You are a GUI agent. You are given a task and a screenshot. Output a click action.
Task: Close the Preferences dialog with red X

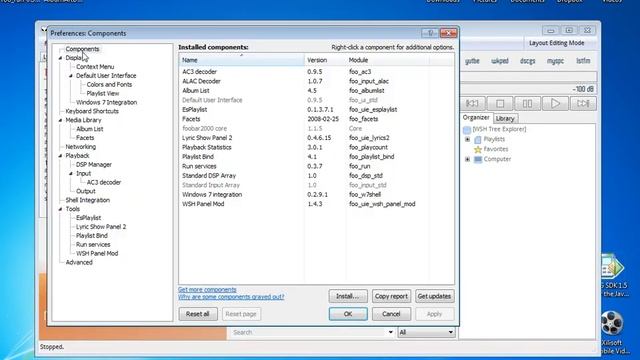(448, 33)
